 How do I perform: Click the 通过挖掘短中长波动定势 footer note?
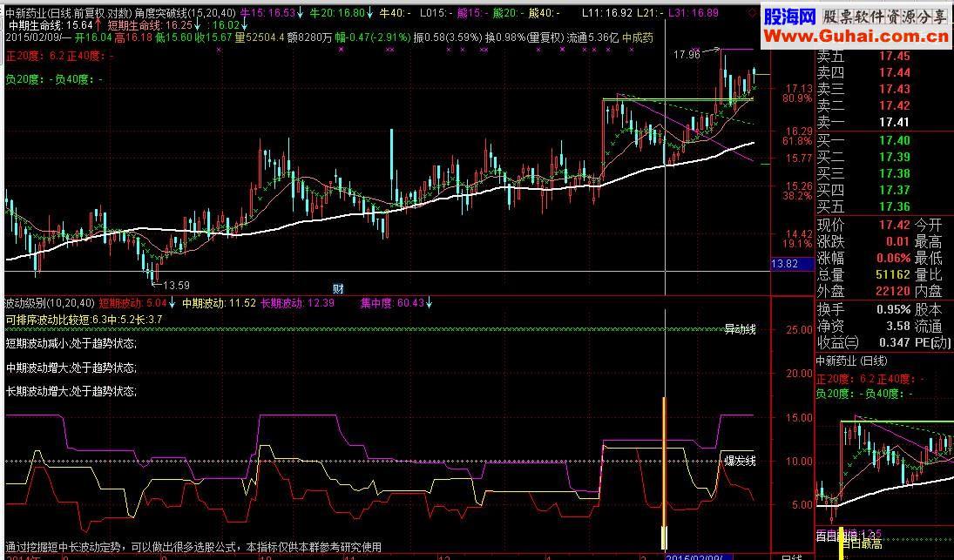pyautogui.click(x=193, y=547)
